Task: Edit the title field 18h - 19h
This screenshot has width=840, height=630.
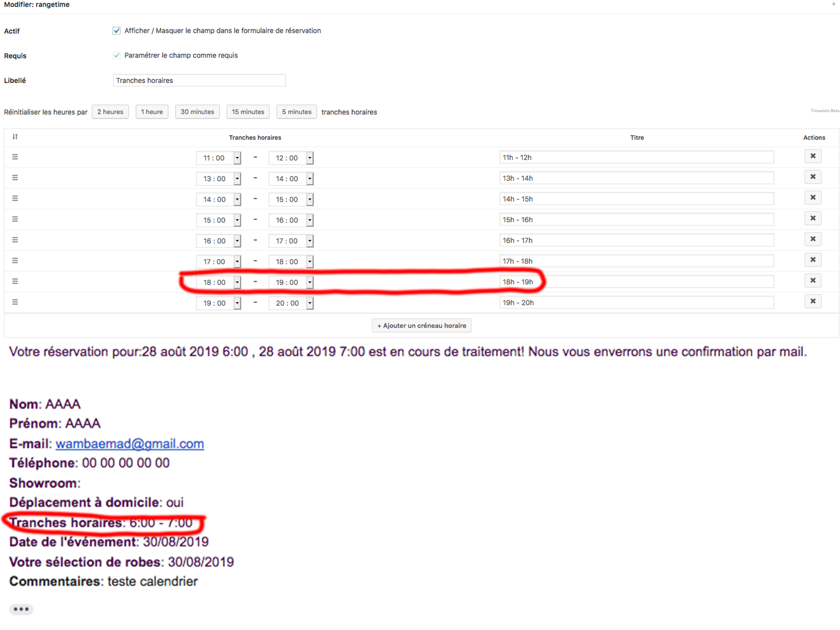Action: coord(636,282)
